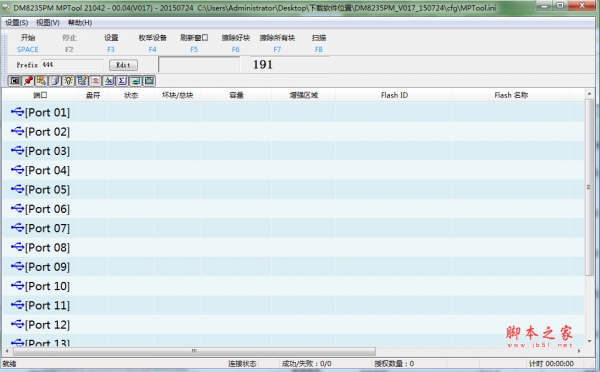The image size is (600, 372).
Task: Click the horizontal scrollbar thumb
Action: coord(194,351)
